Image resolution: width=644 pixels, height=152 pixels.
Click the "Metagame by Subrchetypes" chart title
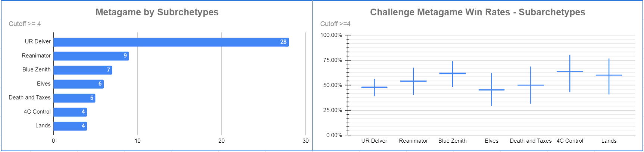pos(157,12)
